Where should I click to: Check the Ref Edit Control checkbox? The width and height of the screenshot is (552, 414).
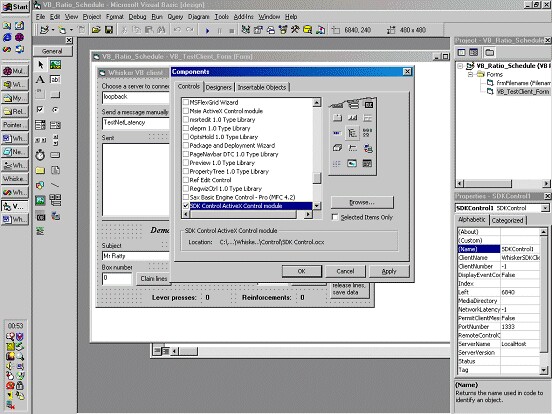[186, 180]
